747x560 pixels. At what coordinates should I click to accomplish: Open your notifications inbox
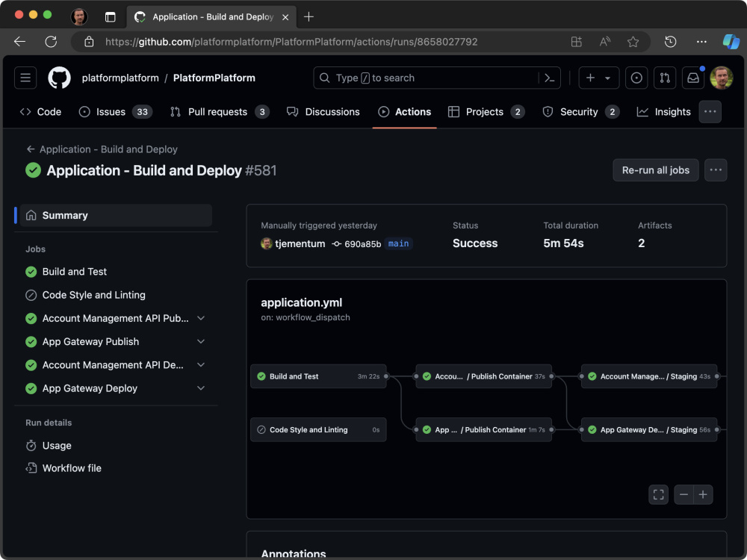693,78
